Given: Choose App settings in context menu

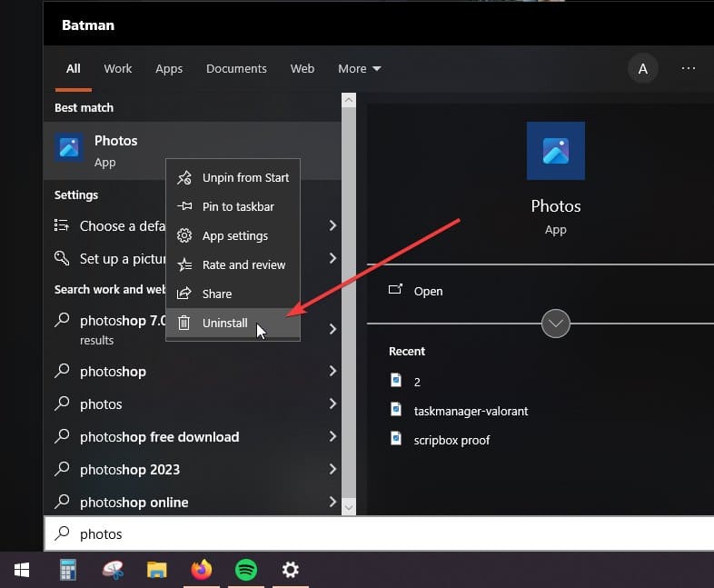Looking at the screenshot, I should [233, 235].
